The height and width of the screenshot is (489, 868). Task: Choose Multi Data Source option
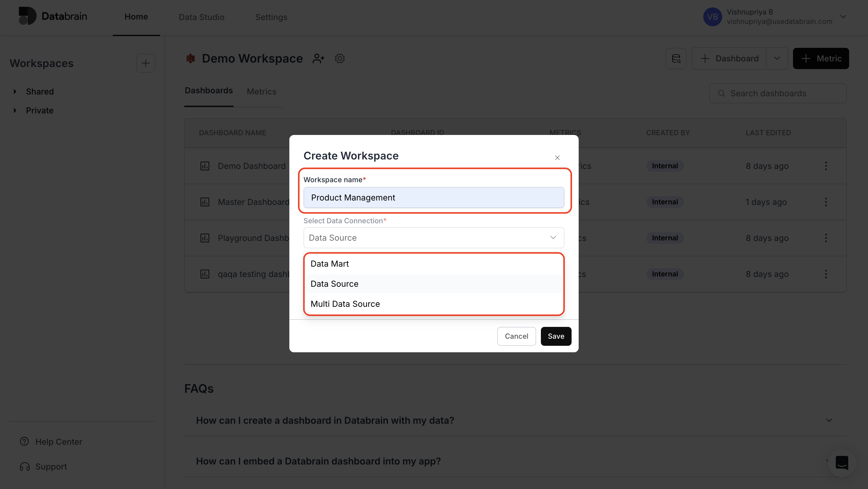[x=345, y=304]
